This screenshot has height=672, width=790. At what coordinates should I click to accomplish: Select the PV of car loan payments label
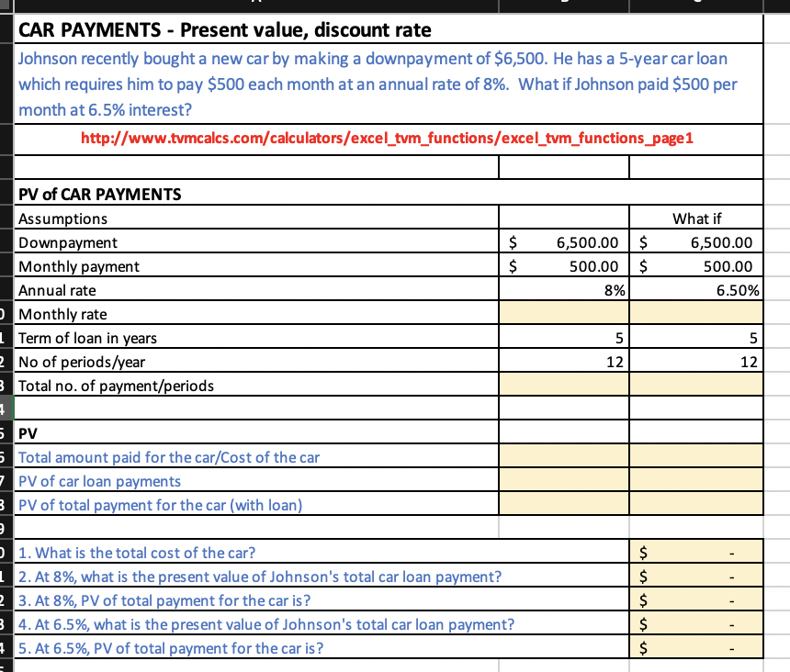pyautogui.click(x=100, y=480)
